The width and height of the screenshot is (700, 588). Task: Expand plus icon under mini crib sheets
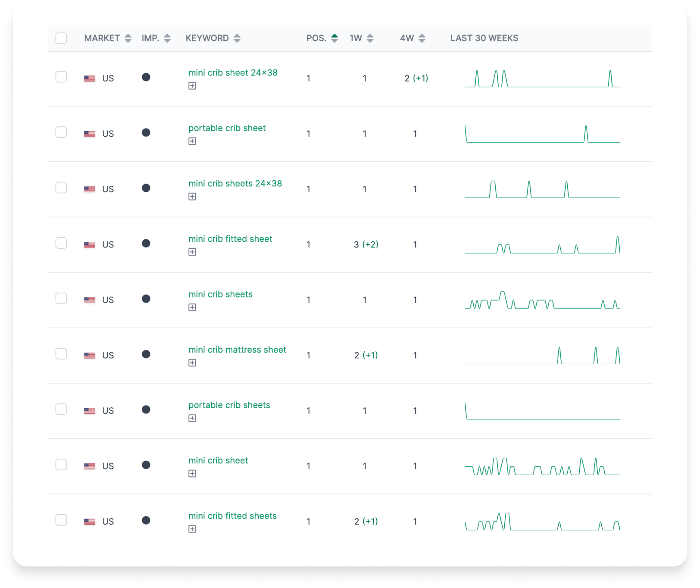coord(192,307)
